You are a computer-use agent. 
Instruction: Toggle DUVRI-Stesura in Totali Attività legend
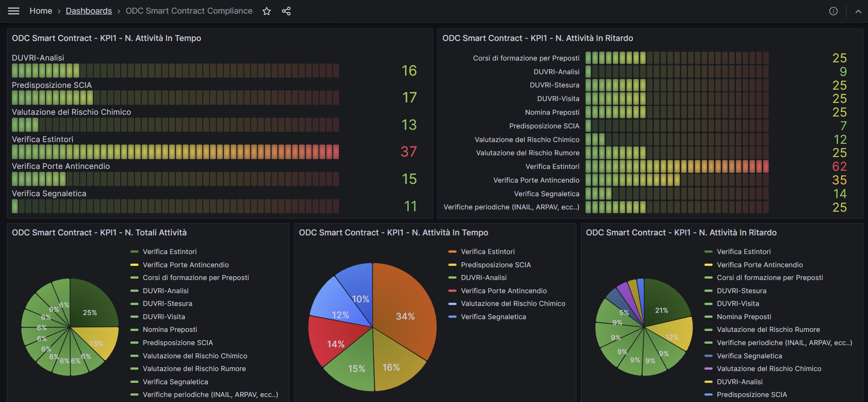coord(168,304)
